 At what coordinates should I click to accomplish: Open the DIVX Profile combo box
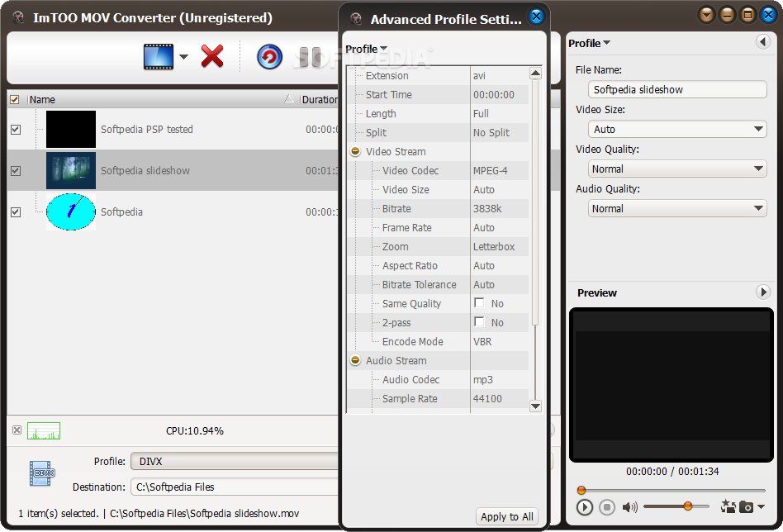[x=235, y=461]
